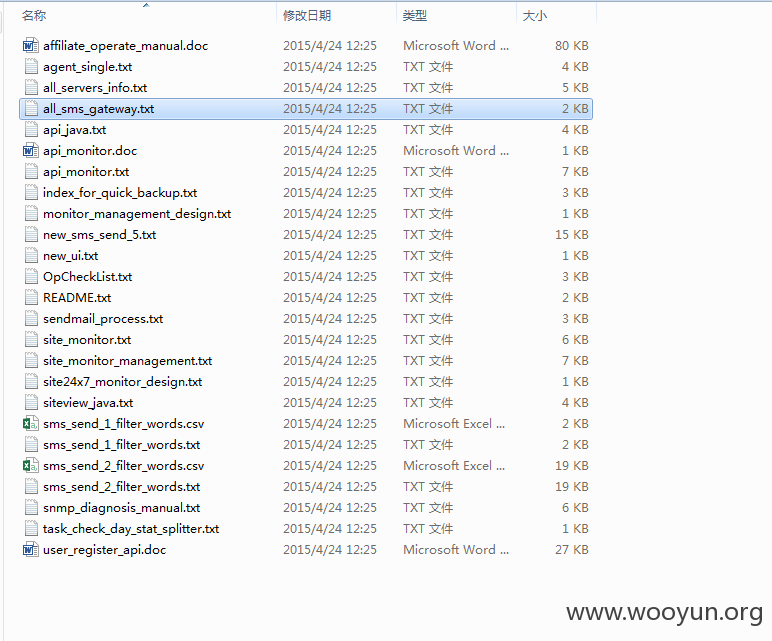Image resolution: width=772 pixels, height=641 pixels.
Task: Select file name affiliate_operate_manual.doc
Action: 126,46
